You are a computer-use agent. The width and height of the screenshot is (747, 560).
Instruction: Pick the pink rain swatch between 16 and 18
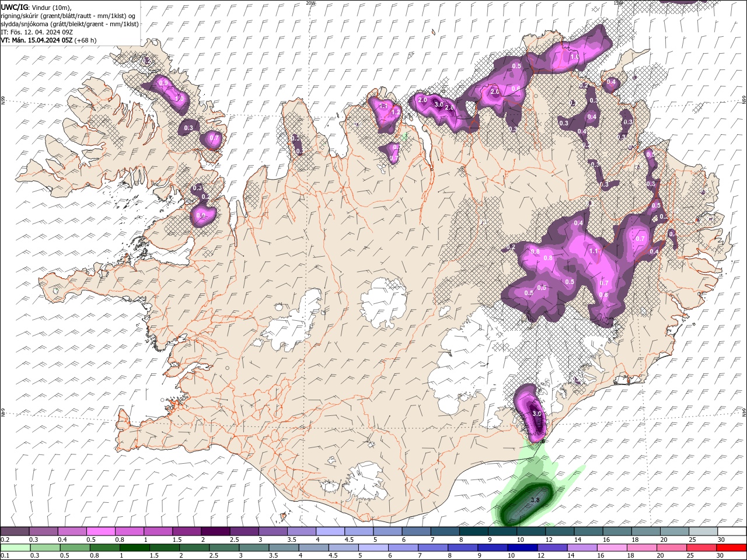coord(612,548)
